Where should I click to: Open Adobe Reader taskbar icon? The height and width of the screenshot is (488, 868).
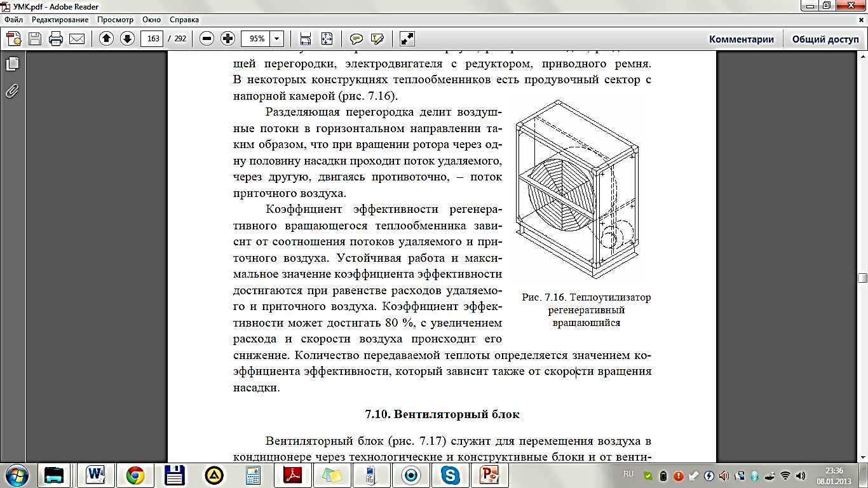[292, 475]
